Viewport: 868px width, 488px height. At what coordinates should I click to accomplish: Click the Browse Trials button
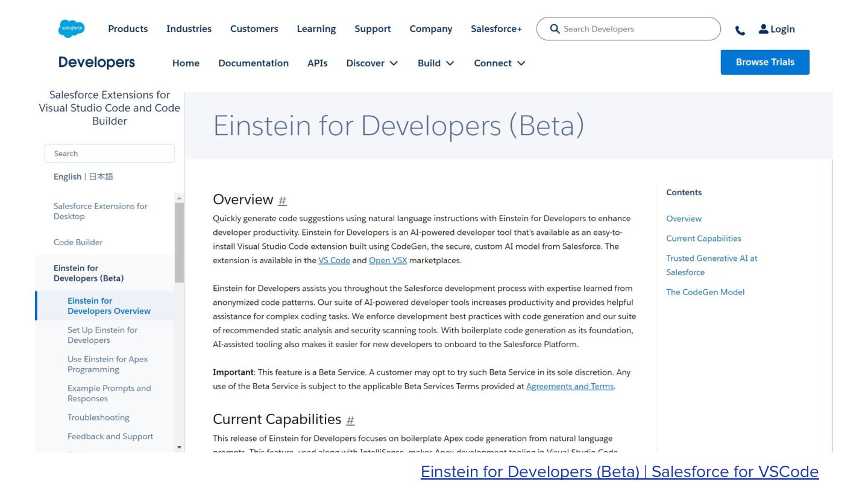point(765,62)
